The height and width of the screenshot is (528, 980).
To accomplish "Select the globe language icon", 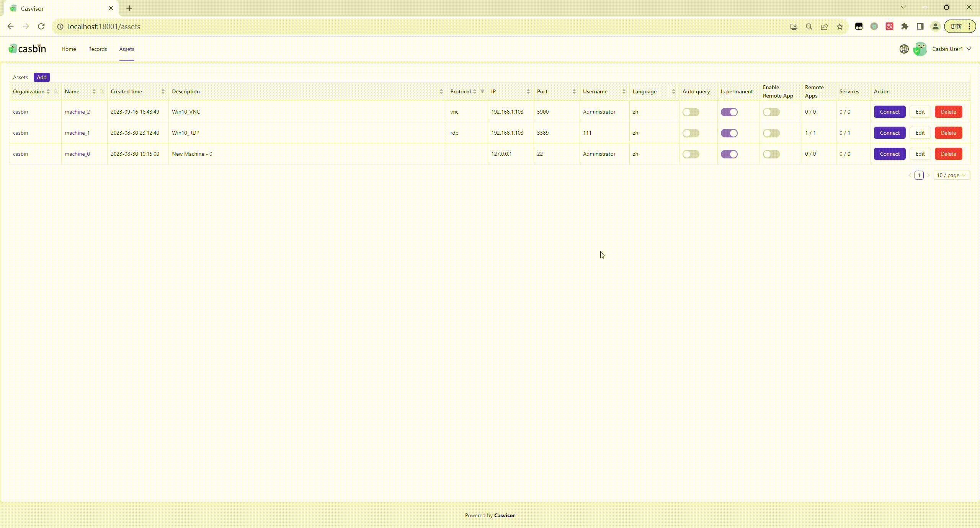I will [903, 49].
